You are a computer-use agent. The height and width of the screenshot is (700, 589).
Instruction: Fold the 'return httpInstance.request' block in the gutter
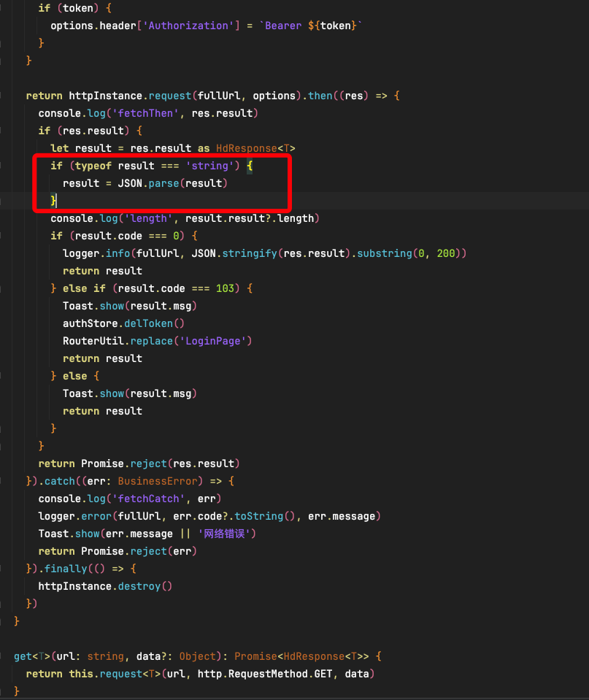pyautogui.click(x=3, y=96)
